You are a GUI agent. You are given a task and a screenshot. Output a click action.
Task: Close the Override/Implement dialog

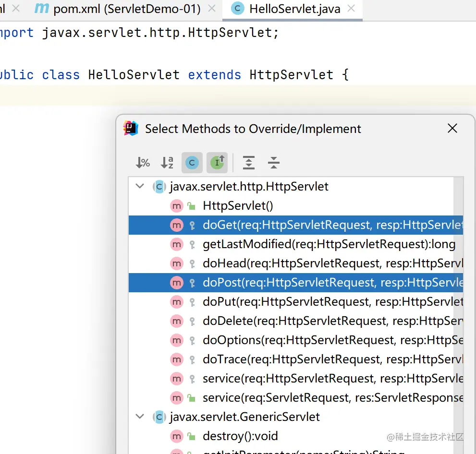(452, 128)
